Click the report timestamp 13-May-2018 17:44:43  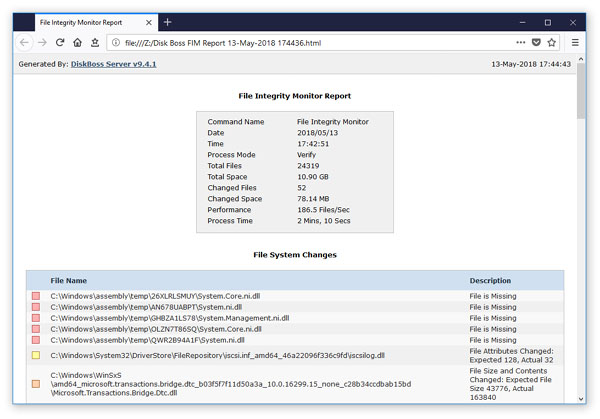pos(531,64)
